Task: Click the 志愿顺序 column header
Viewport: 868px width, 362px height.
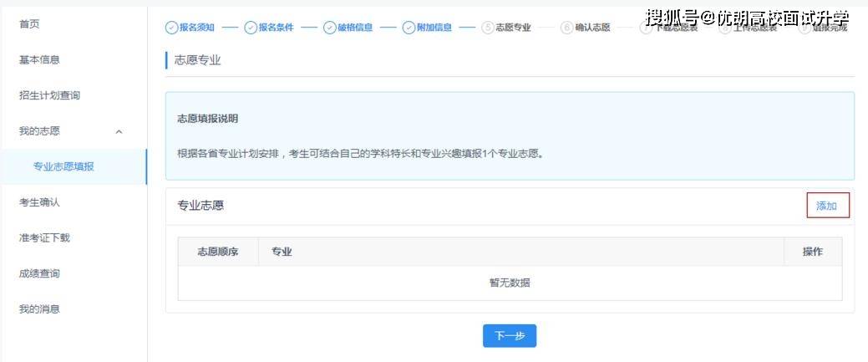Action: click(x=217, y=252)
